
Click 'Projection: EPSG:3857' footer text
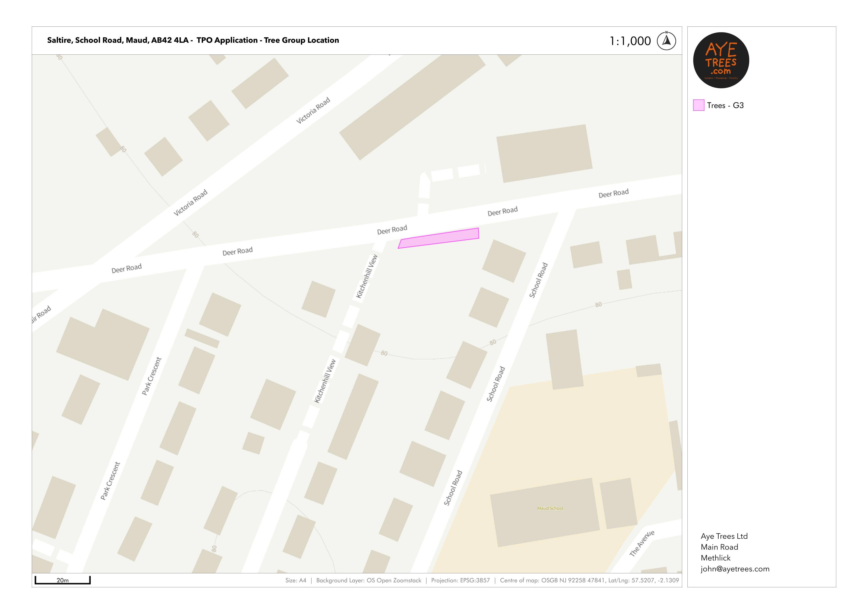pyautogui.click(x=460, y=580)
